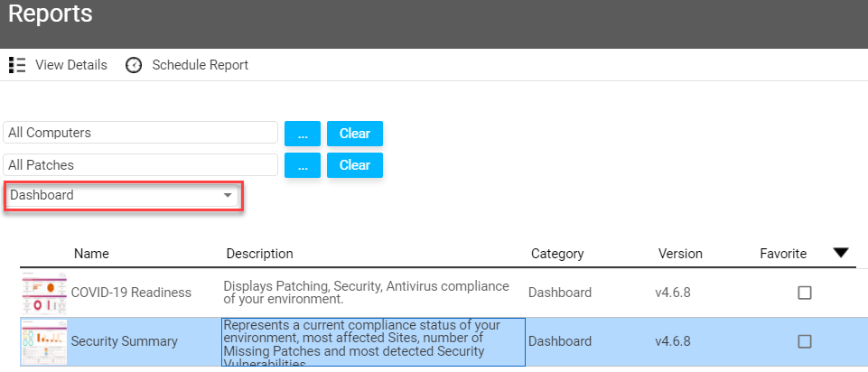
Task: Expand the Dashboard category dropdown
Action: point(122,195)
